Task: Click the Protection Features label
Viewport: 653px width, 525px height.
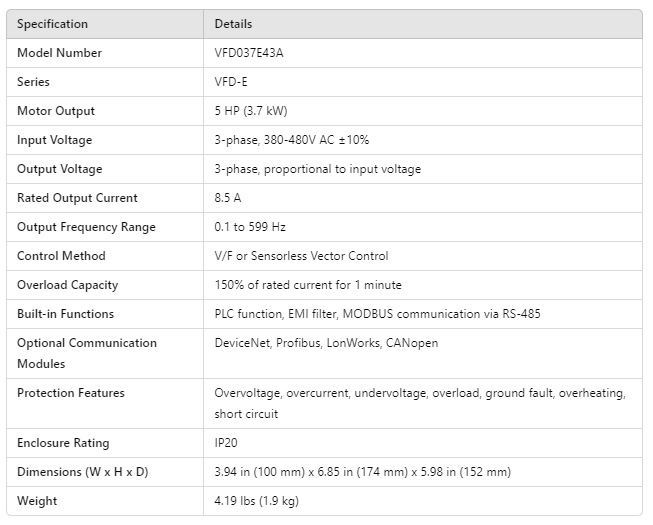Action: coord(70,393)
